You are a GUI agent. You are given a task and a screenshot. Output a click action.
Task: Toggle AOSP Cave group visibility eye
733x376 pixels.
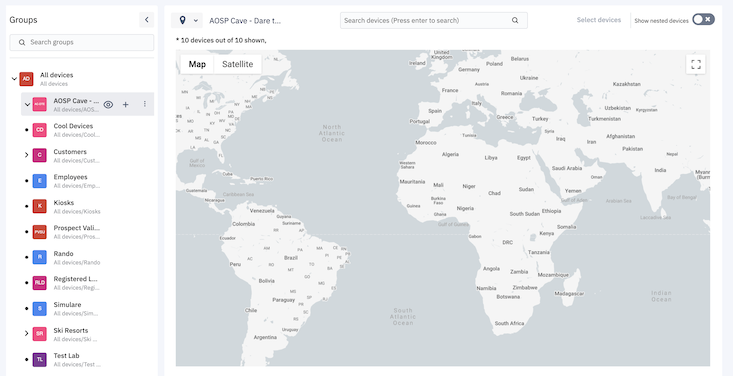click(x=108, y=104)
